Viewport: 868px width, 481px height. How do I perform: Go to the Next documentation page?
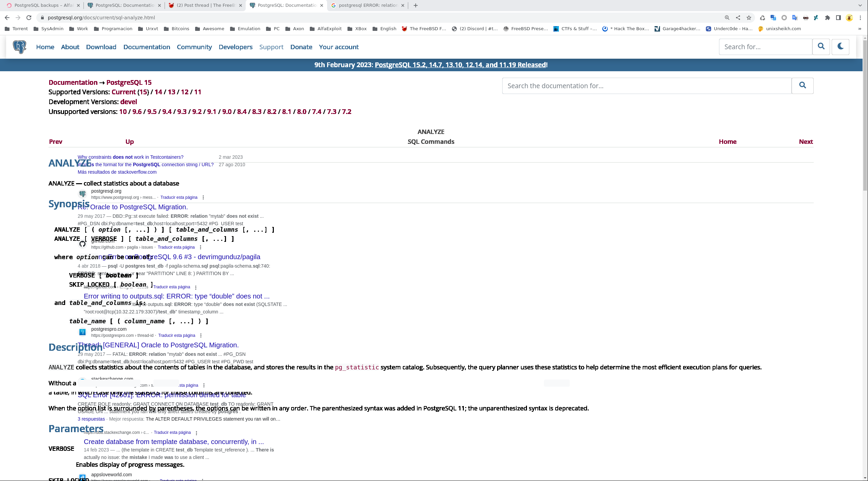(806, 142)
